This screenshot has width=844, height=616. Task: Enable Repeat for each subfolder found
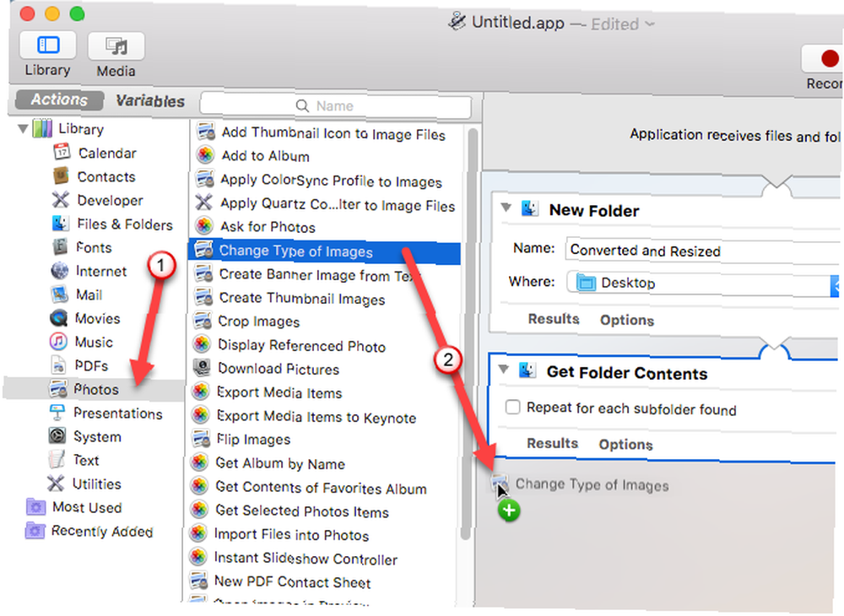tap(512, 408)
